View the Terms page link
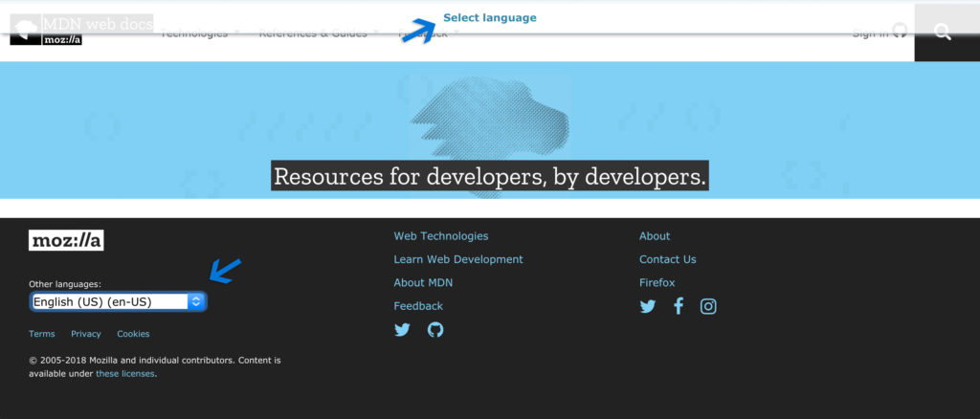The height and width of the screenshot is (419, 980). [x=42, y=334]
